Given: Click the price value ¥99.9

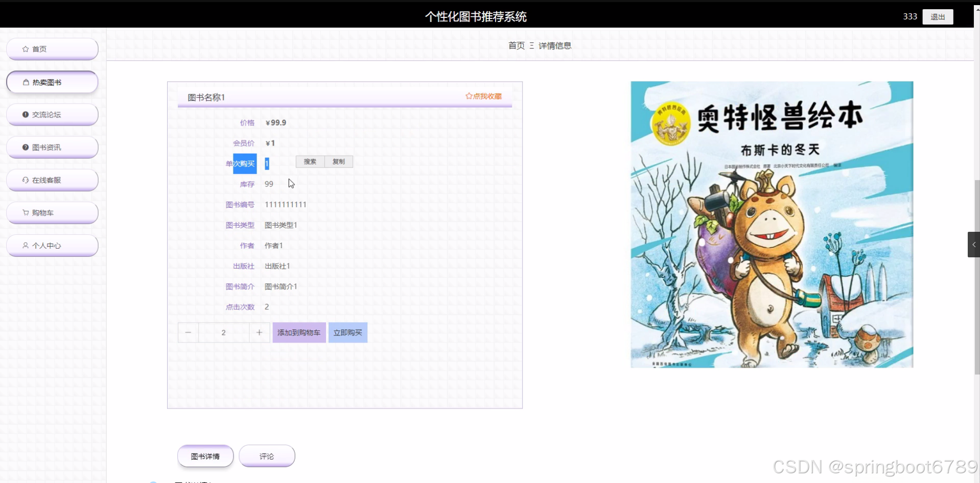Looking at the screenshot, I should point(276,123).
